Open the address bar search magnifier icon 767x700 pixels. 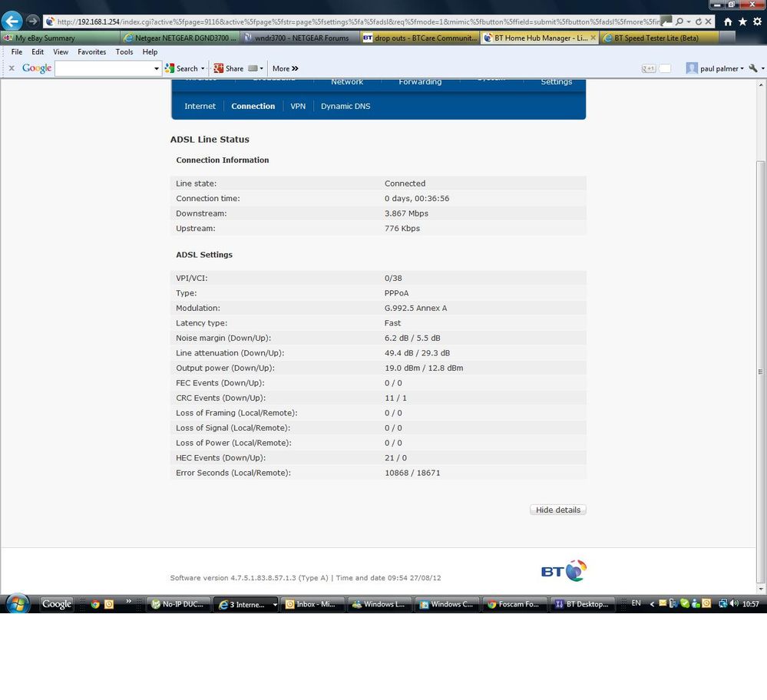(x=679, y=21)
